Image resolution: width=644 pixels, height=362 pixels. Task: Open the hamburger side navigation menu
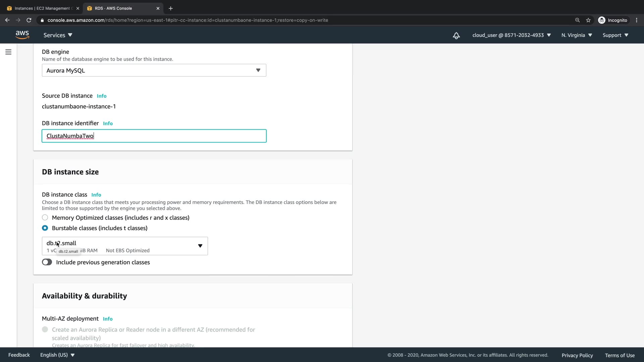click(x=8, y=52)
